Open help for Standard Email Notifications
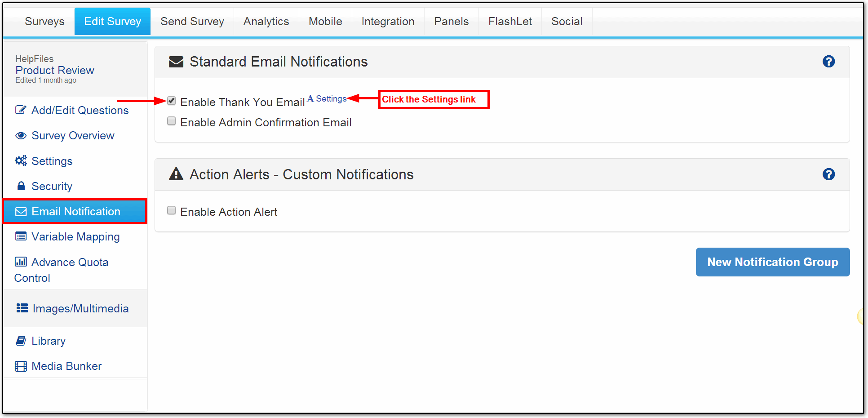Screen dimensions: 868x418 [828, 62]
